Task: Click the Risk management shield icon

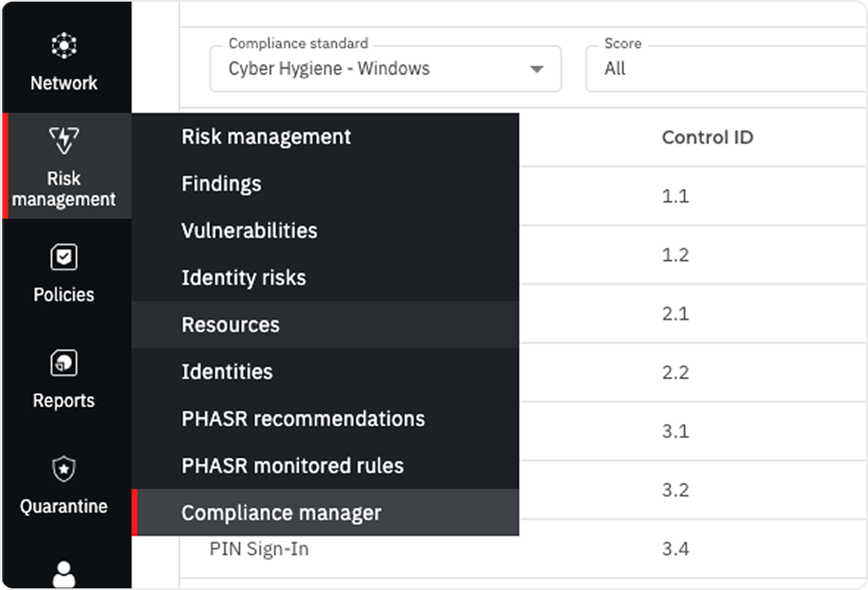Action: point(64,140)
